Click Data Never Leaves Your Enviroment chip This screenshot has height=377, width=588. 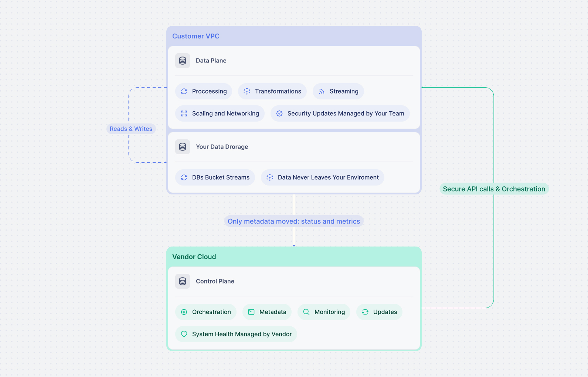click(322, 177)
